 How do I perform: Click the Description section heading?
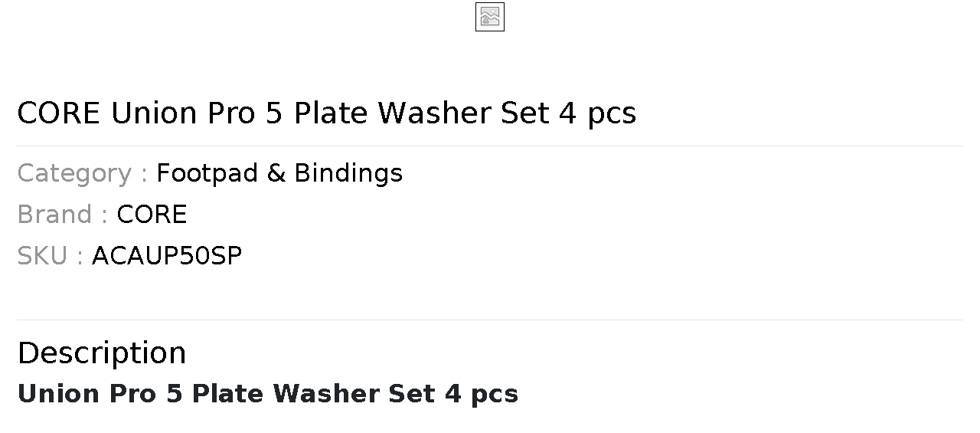(x=102, y=353)
